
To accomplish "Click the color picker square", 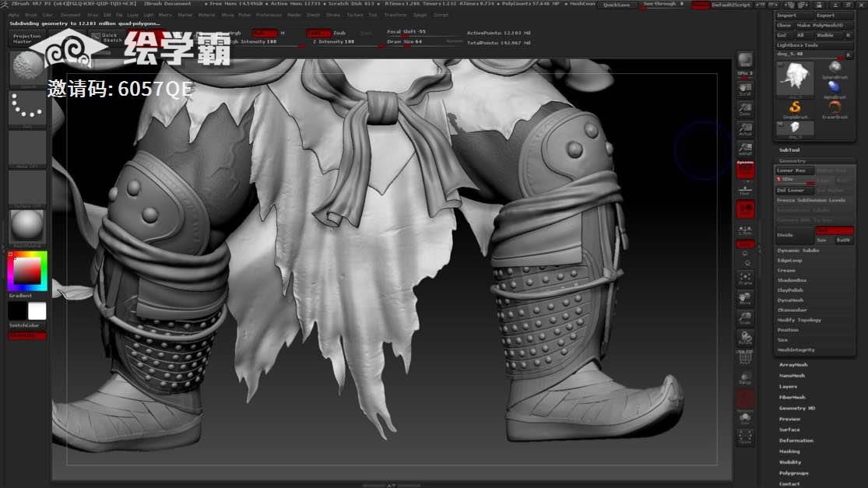I will 27,271.
